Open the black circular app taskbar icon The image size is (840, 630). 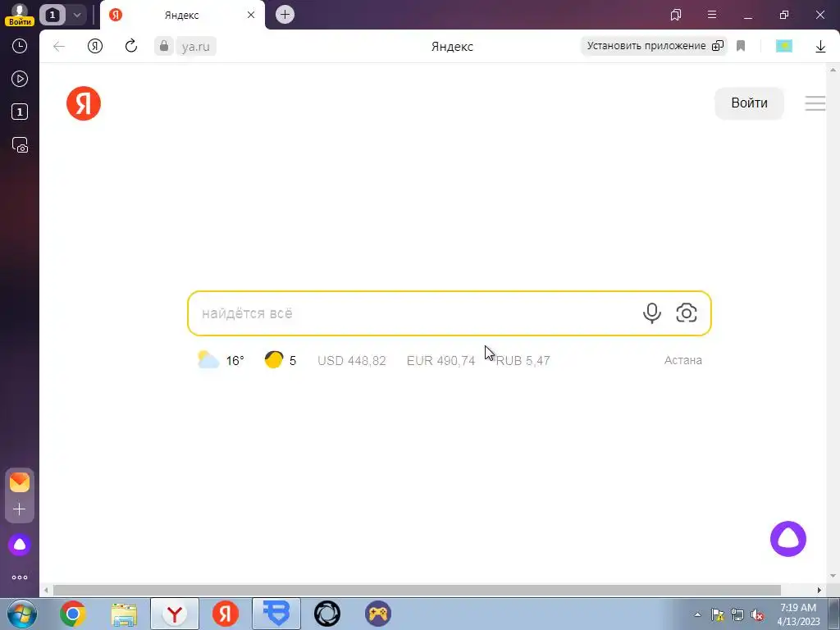[327, 614]
